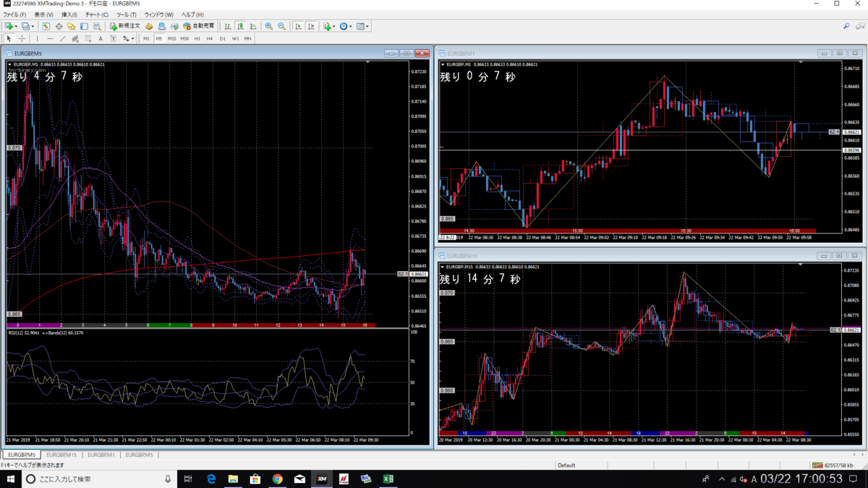Open the ヘルプ(H) menu
Screen dimensions: 868x488
point(192,14)
